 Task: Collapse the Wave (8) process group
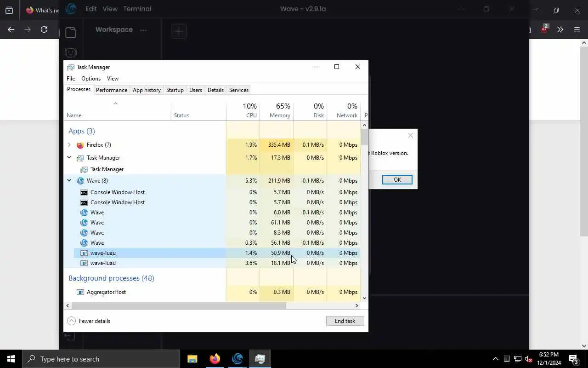[69, 181]
